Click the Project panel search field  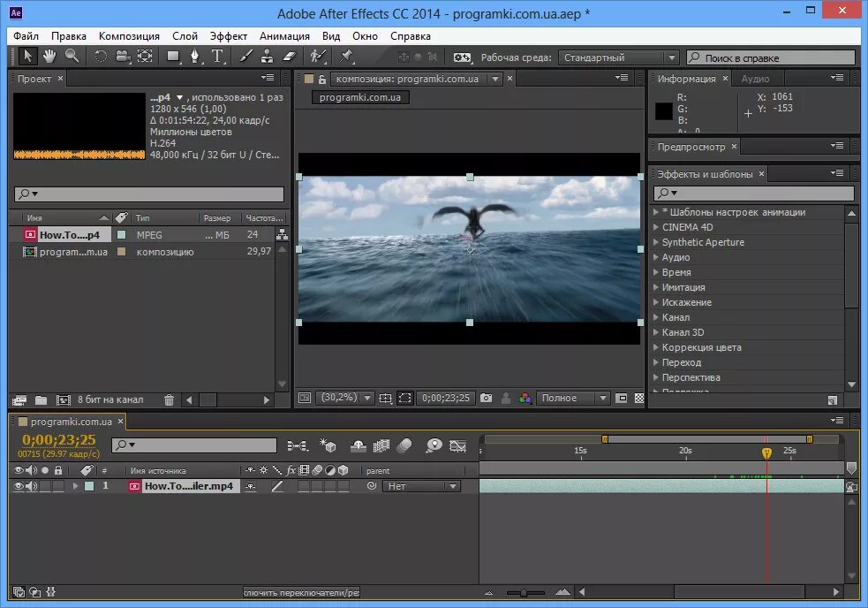(x=149, y=194)
